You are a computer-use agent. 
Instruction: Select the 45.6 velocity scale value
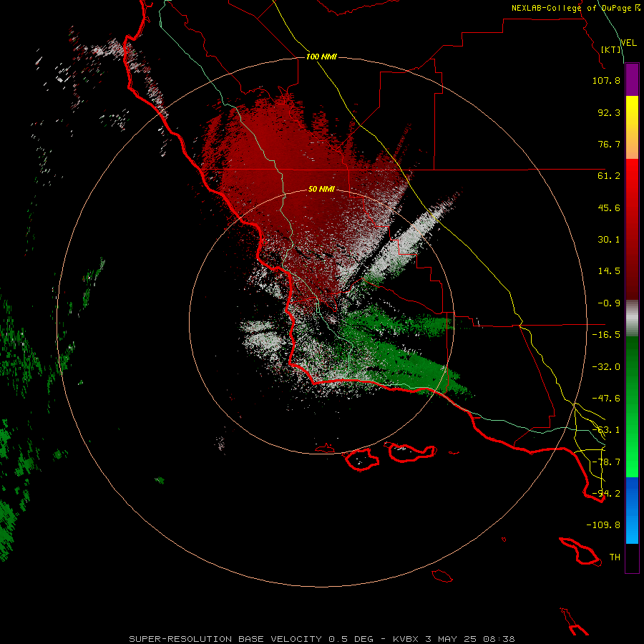(x=609, y=208)
